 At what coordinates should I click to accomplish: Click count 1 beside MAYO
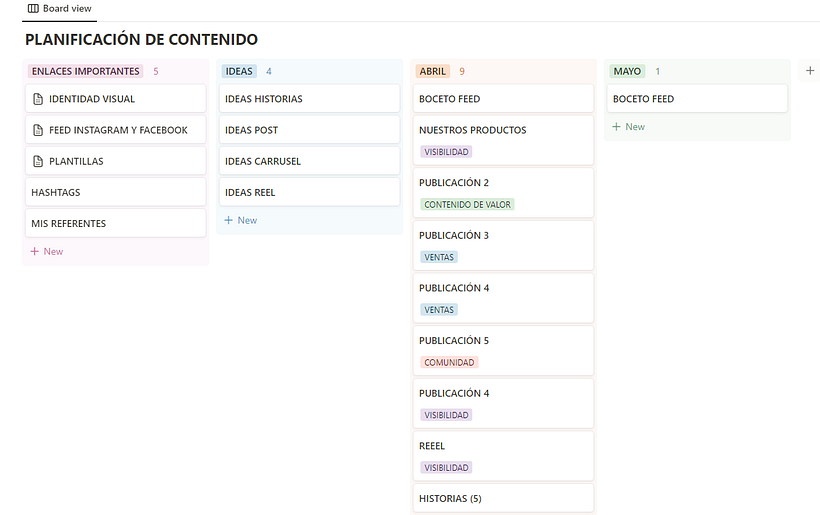pos(657,72)
